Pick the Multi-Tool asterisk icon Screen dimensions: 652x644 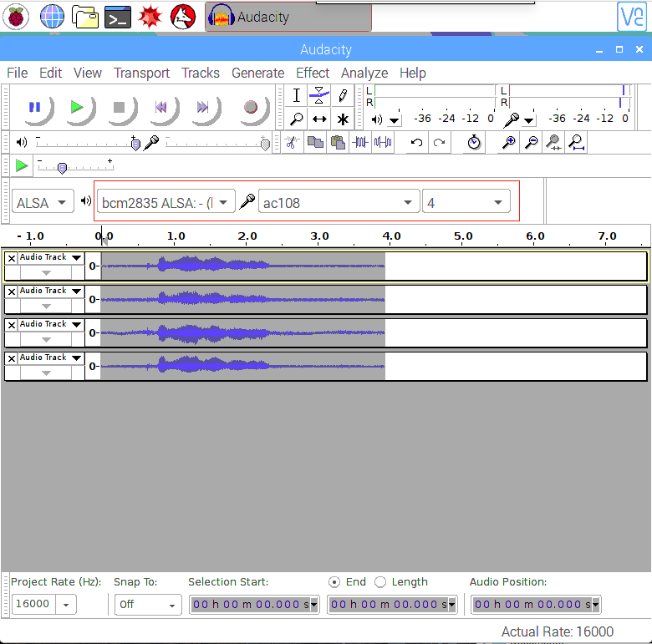343,119
